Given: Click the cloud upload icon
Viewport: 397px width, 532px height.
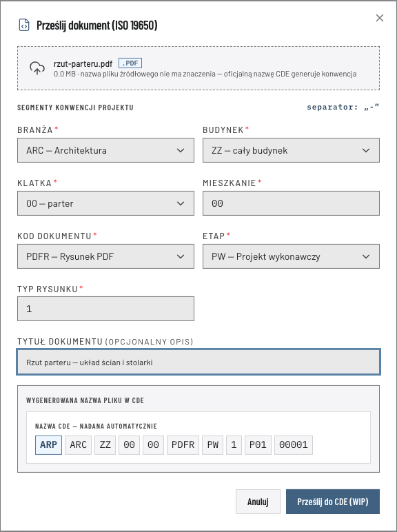Looking at the screenshot, I should [x=37, y=68].
